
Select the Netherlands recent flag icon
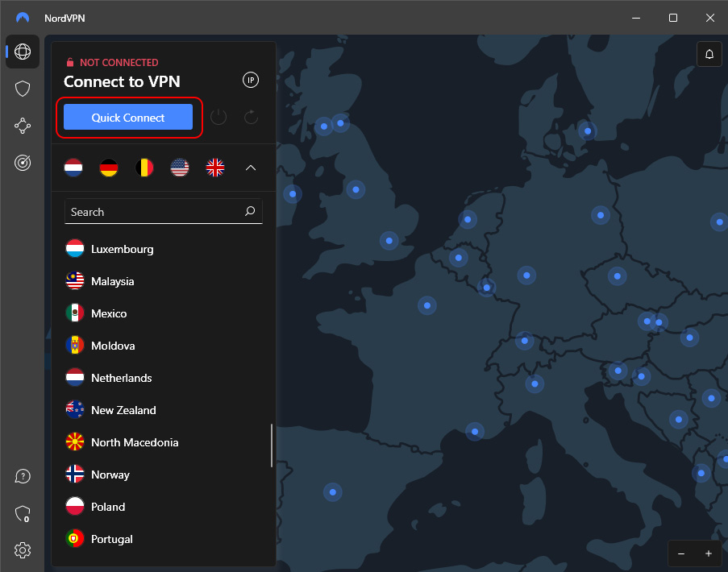click(73, 168)
